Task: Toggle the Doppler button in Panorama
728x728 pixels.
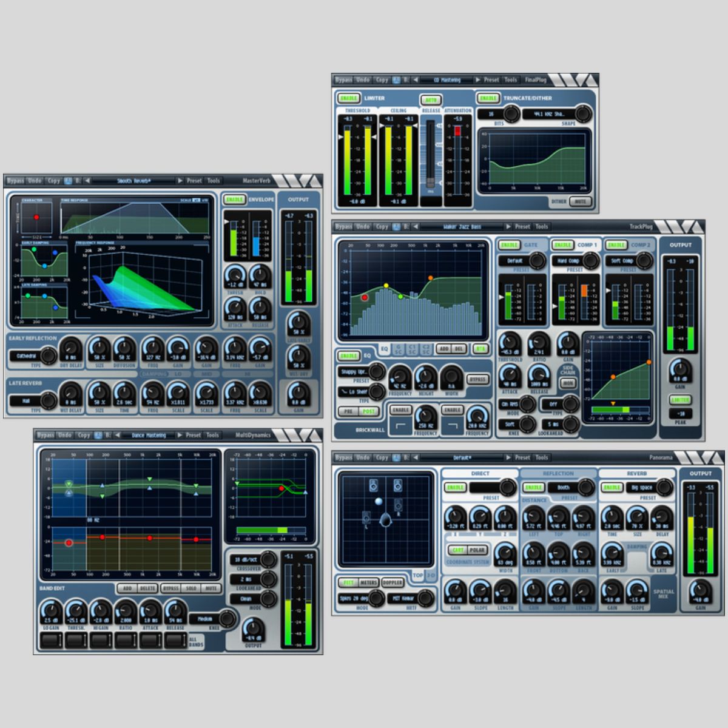Action: [393, 582]
